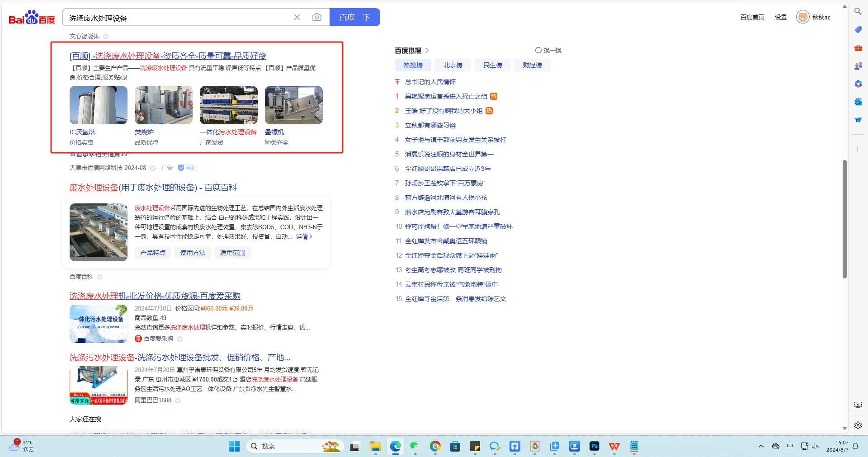Click the camera image search icon

pos(317,17)
